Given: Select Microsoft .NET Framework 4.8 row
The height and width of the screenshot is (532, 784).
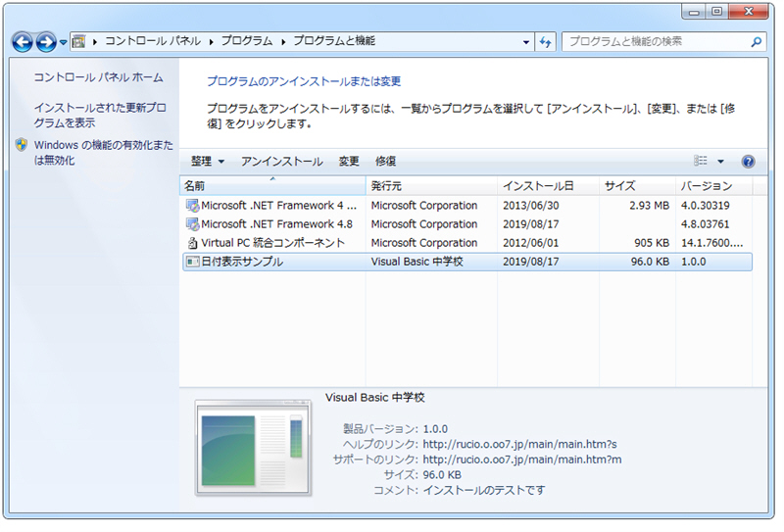Looking at the screenshot, I should [278, 224].
